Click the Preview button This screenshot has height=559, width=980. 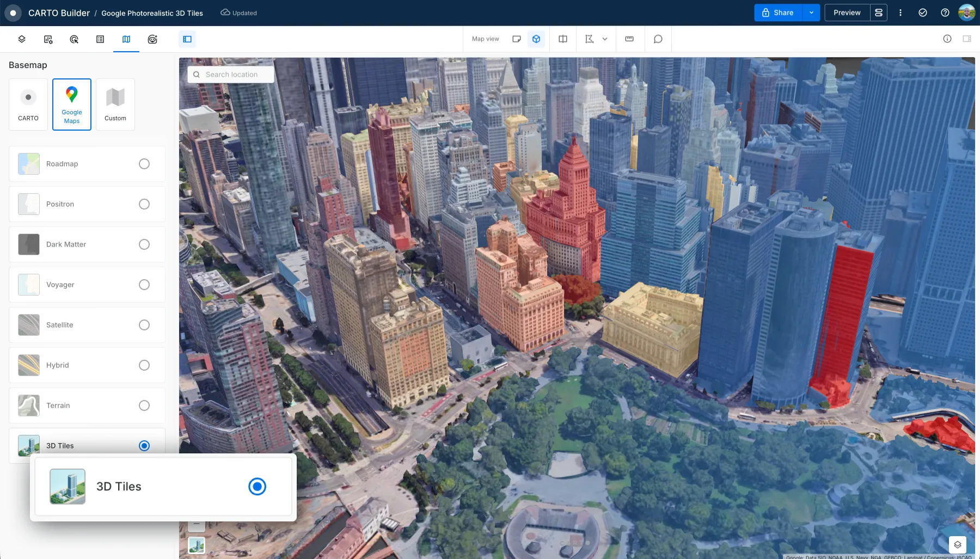pyautogui.click(x=847, y=13)
